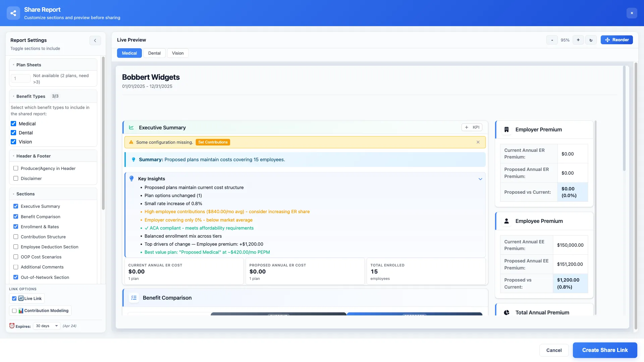Click the warning triangle in configuration banner
The width and height of the screenshot is (644, 362).
click(x=131, y=142)
